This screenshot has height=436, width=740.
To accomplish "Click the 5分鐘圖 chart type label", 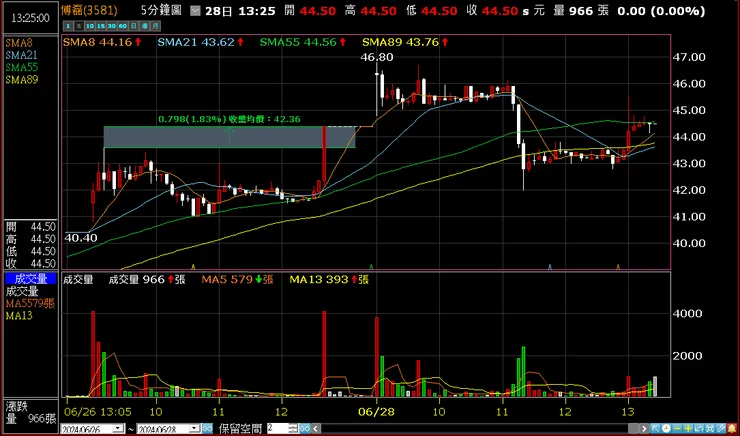I will pos(161,10).
